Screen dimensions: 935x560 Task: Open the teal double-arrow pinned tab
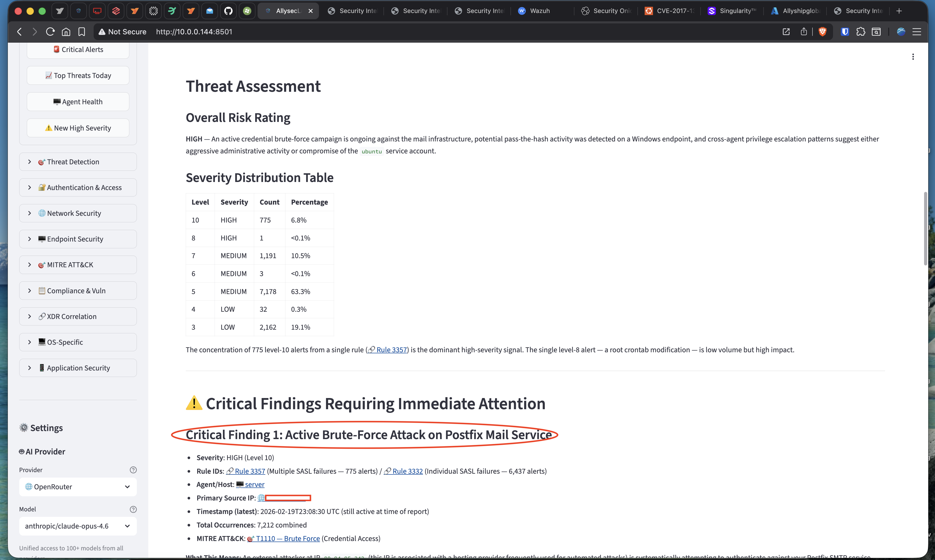pyautogui.click(x=172, y=11)
